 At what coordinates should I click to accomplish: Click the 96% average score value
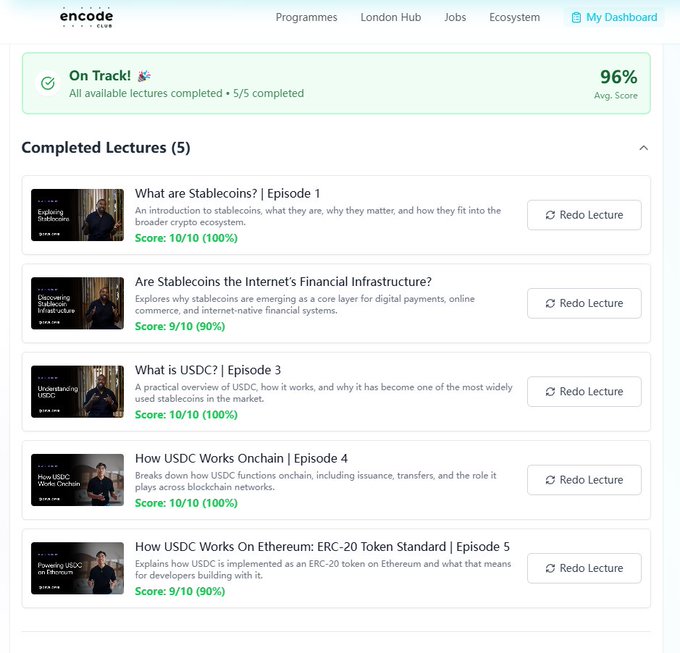[x=618, y=77]
